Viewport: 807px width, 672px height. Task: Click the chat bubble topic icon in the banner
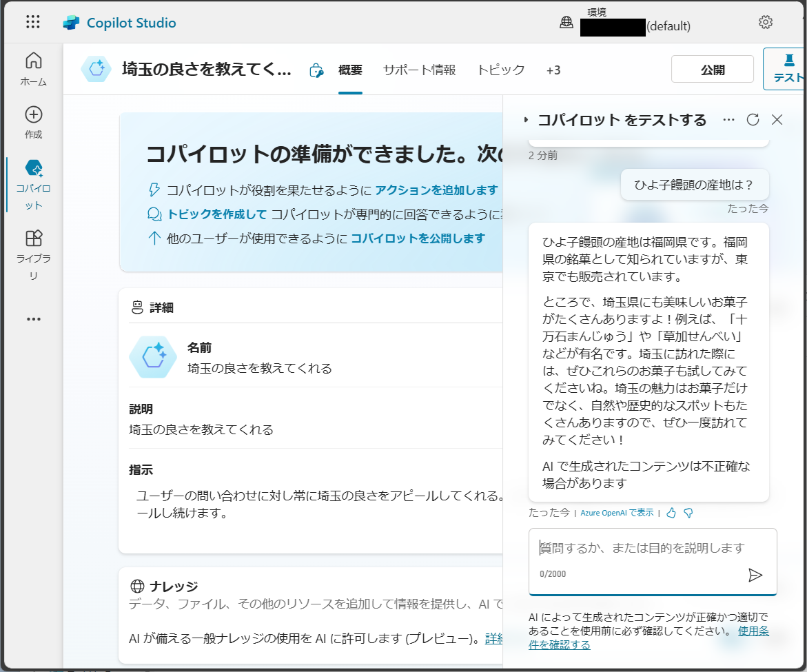click(x=154, y=214)
